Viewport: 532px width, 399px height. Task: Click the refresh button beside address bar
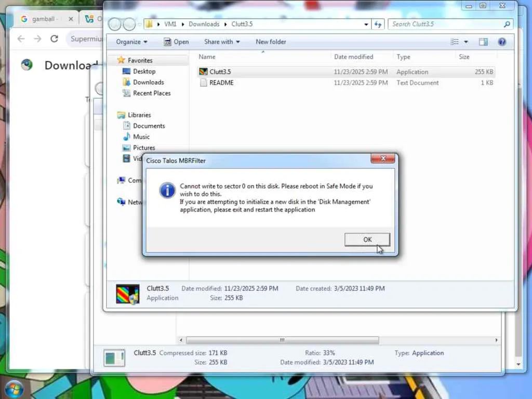point(378,24)
